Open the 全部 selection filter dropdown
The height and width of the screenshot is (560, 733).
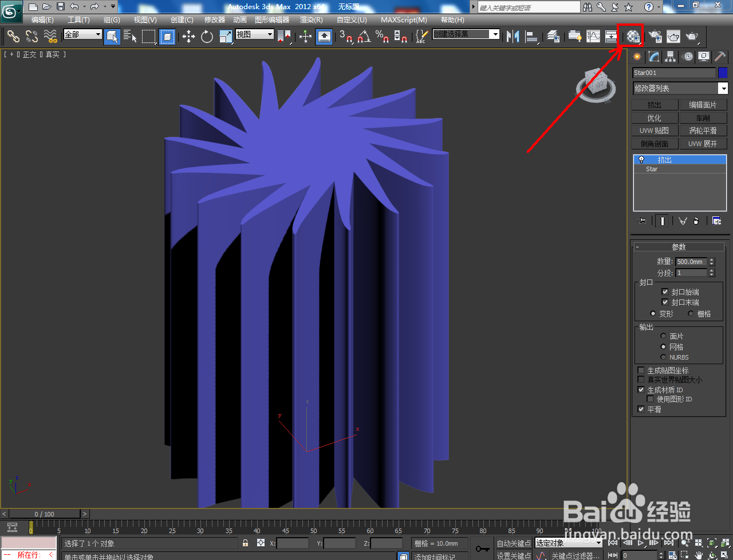(82, 34)
